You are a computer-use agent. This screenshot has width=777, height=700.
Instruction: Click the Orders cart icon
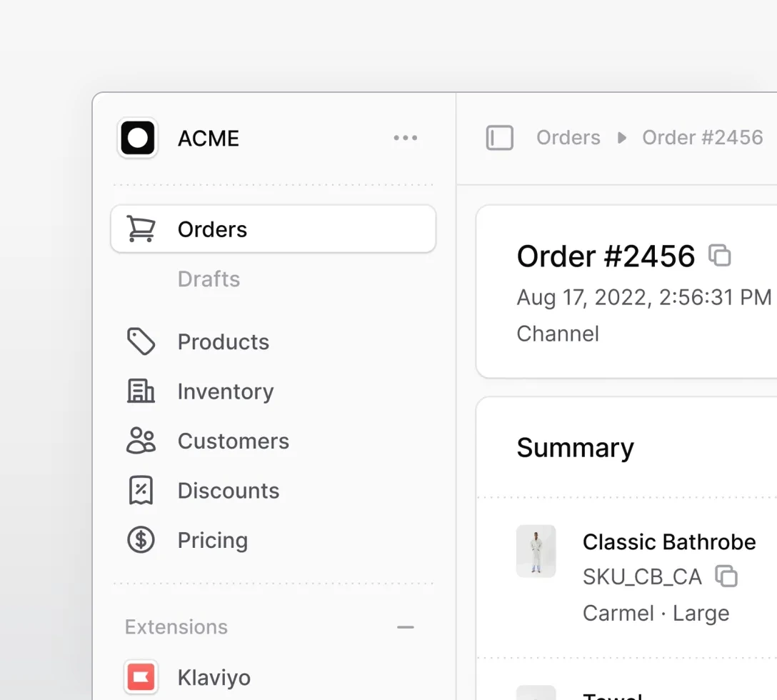141,229
